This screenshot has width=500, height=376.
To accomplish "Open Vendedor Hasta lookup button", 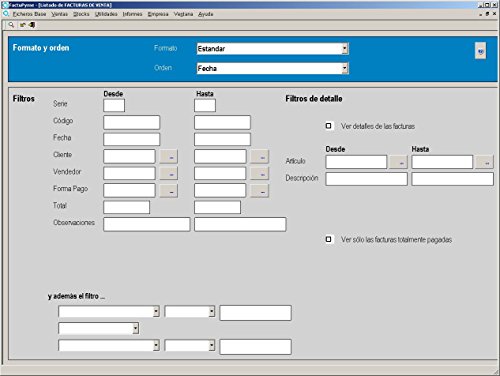I will pyautogui.click(x=260, y=174).
